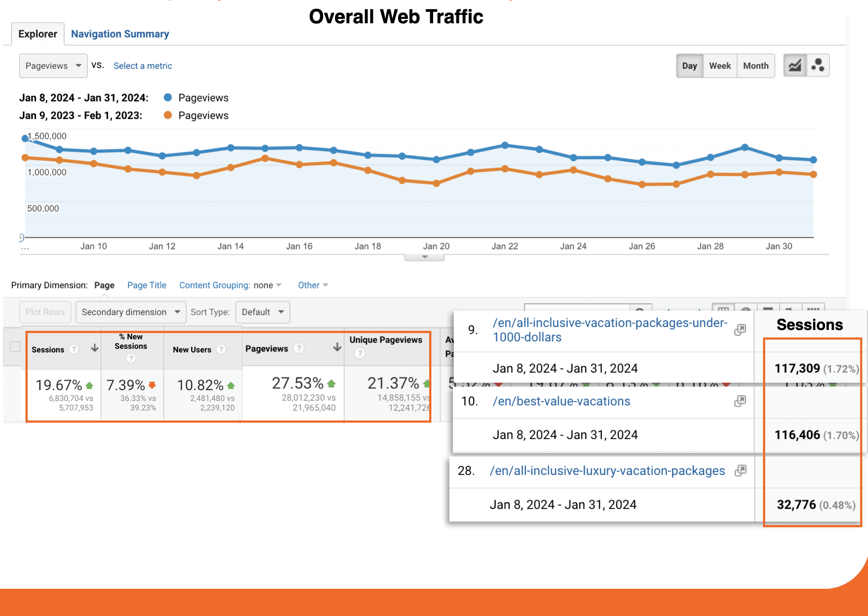Tick the select-all rows checkbox
The width and height of the screenshot is (868, 616).
click(15, 347)
